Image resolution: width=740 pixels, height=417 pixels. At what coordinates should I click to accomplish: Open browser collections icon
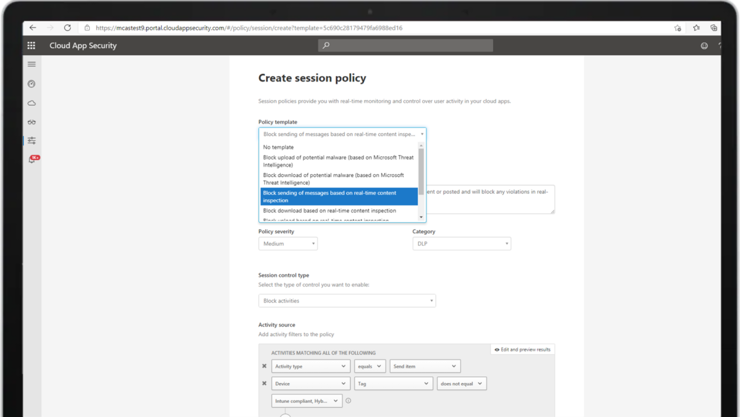tap(714, 28)
